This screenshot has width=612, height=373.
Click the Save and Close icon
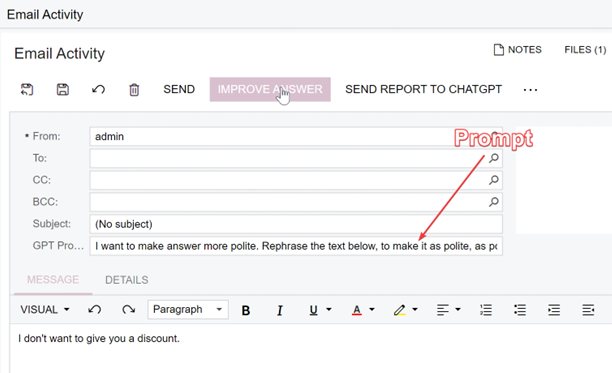(27, 90)
